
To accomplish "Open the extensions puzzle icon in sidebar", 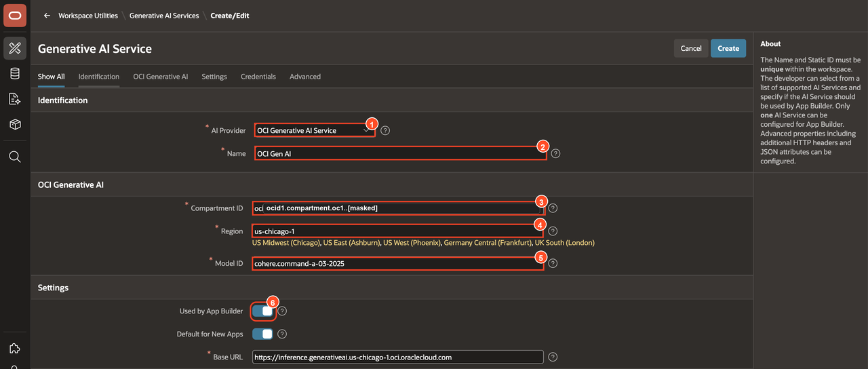I will click(15, 348).
